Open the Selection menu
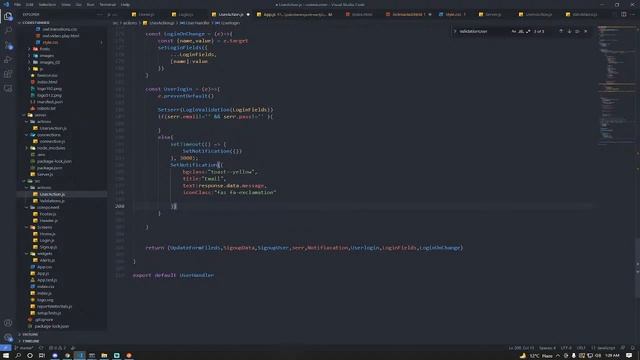Screen dimensions: 640x360 [47, 4]
